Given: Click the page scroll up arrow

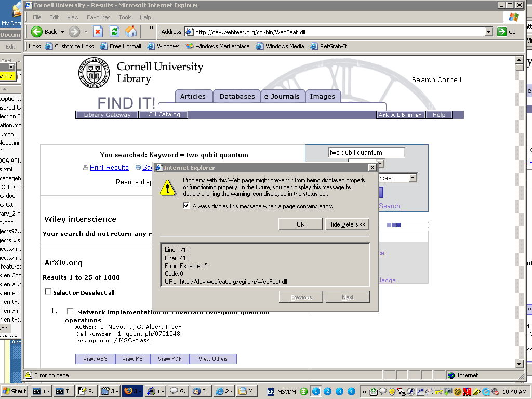Looking at the screenshot, I should click(519, 60).
